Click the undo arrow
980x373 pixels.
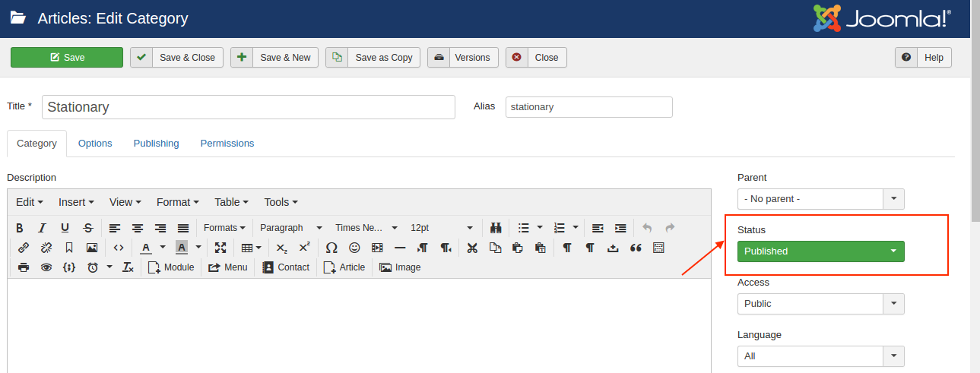click(647, 228)
